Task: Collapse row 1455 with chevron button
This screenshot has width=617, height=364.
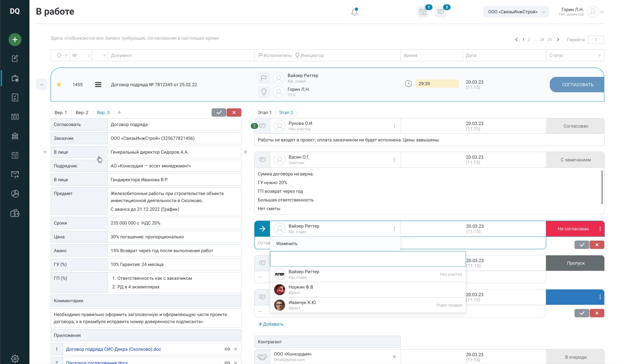Action: coord(42,85)
